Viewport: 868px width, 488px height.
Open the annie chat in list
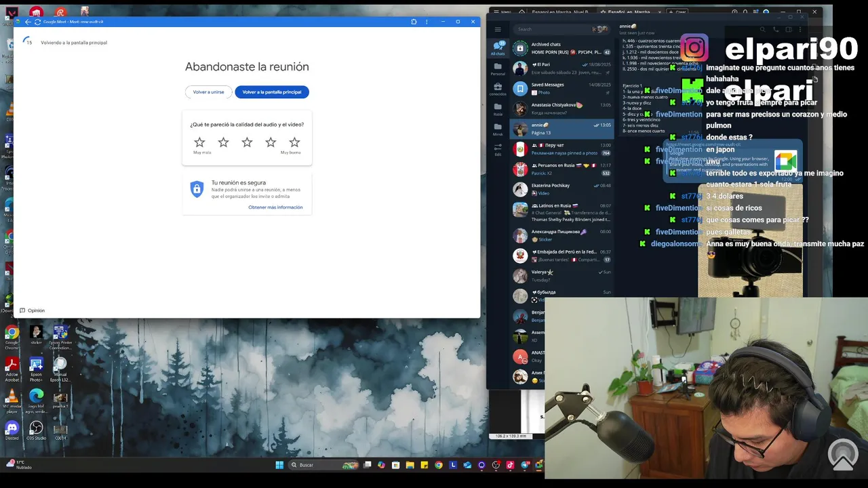pos(561,129)
